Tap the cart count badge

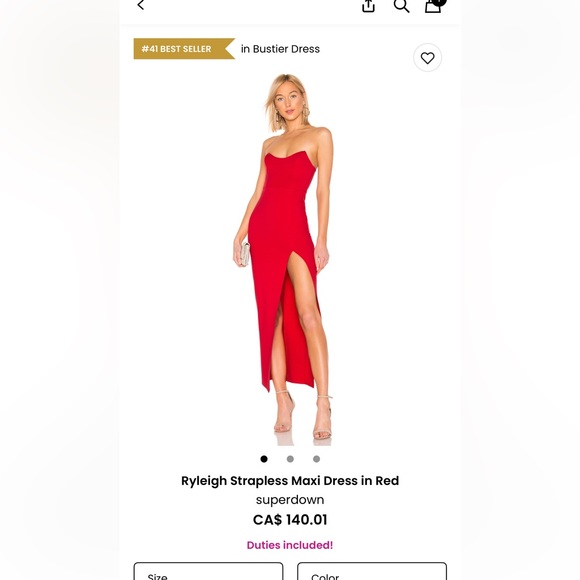point(439,2)
